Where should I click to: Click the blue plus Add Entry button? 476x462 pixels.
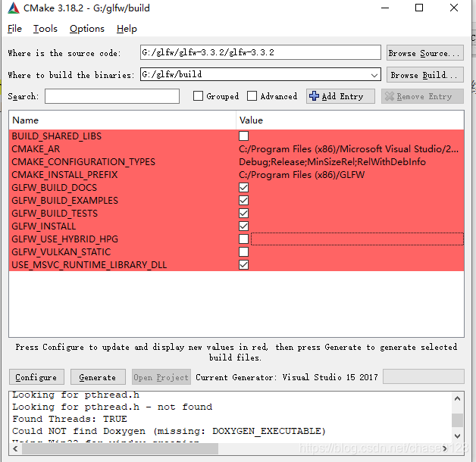[x=340, y=96]
